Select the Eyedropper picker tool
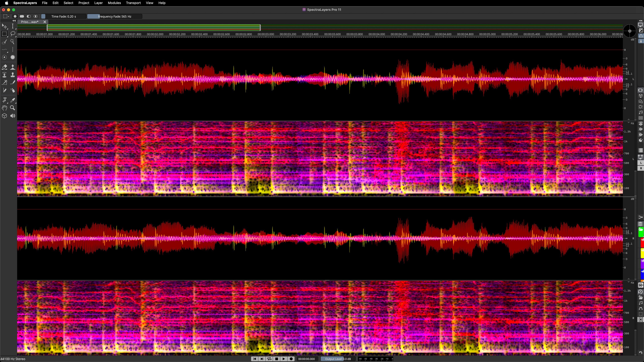The image size is (644, 362). tap(13, 100)
